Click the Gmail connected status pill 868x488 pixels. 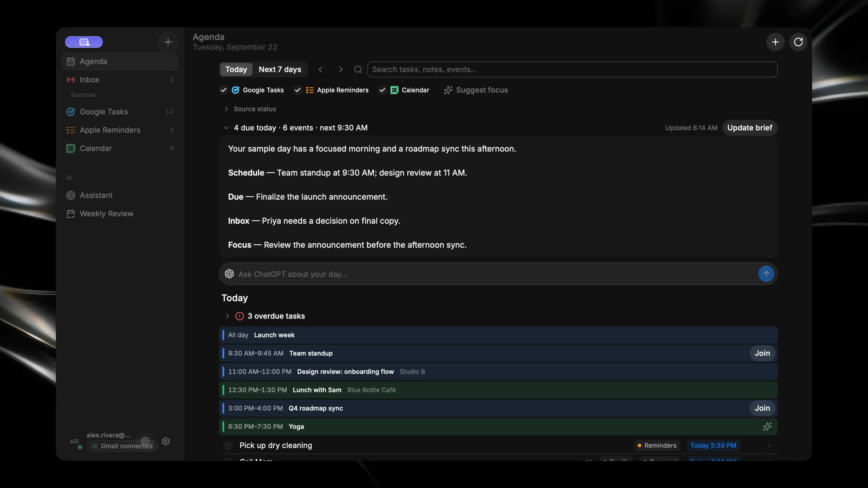(x=122, y=446)
